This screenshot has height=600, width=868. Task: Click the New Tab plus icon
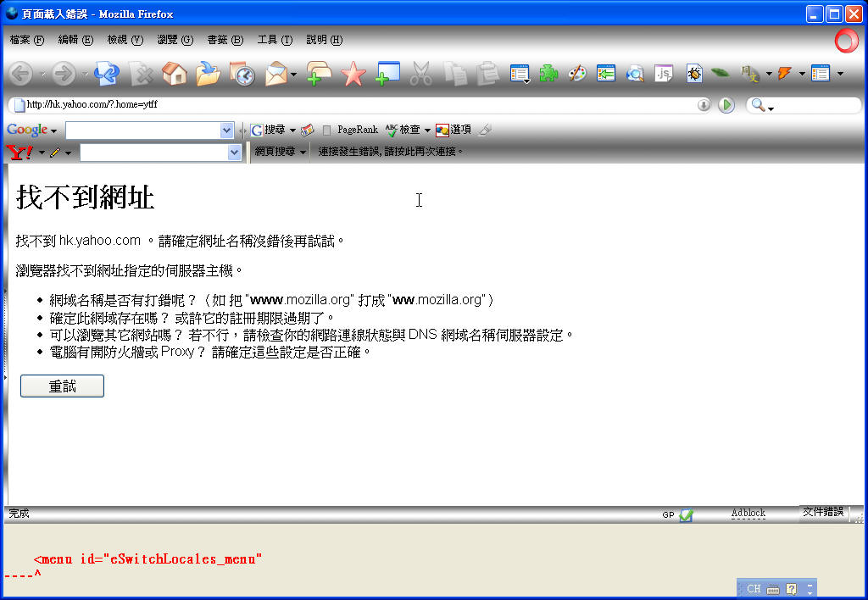319,74
